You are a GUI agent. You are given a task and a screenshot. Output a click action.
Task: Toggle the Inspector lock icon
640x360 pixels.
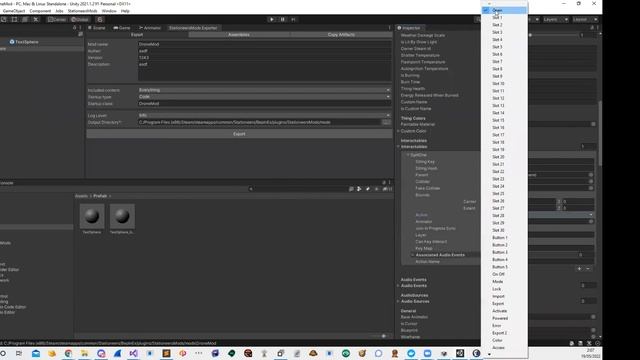pyautogui.click(x=592, y=28)
